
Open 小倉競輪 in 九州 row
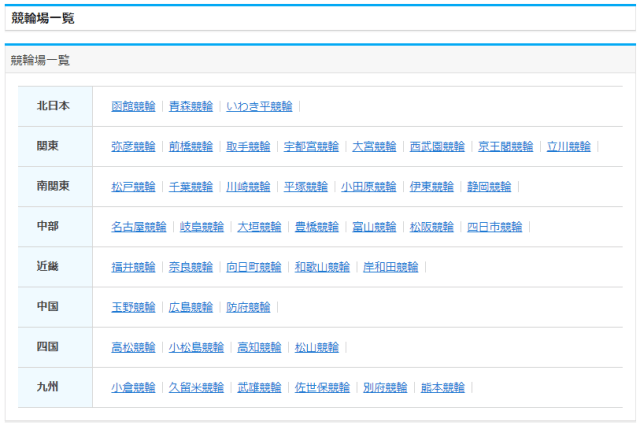coord(133,387)
